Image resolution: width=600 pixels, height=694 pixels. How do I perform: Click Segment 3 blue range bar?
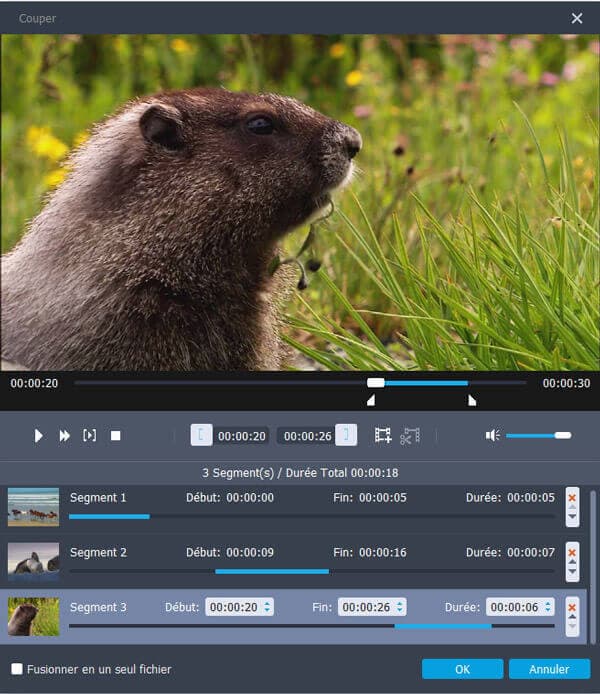443,626
